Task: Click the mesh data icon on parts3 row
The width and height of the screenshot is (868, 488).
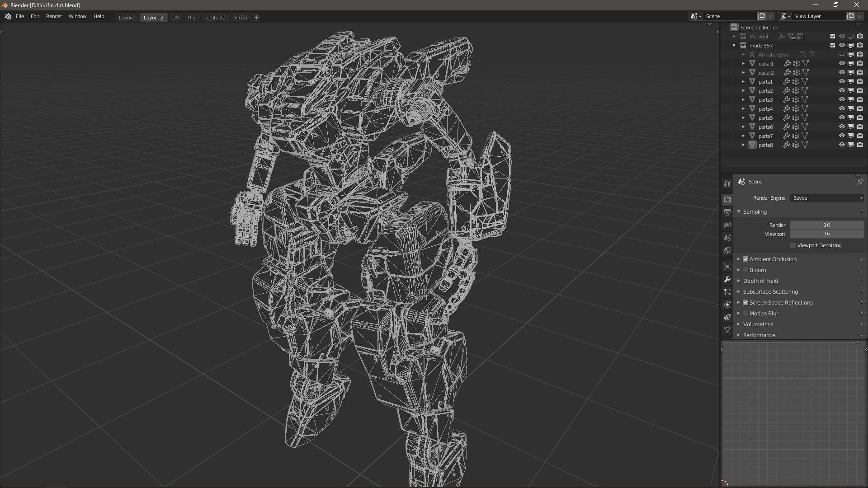Action: [x=805, y=100]
